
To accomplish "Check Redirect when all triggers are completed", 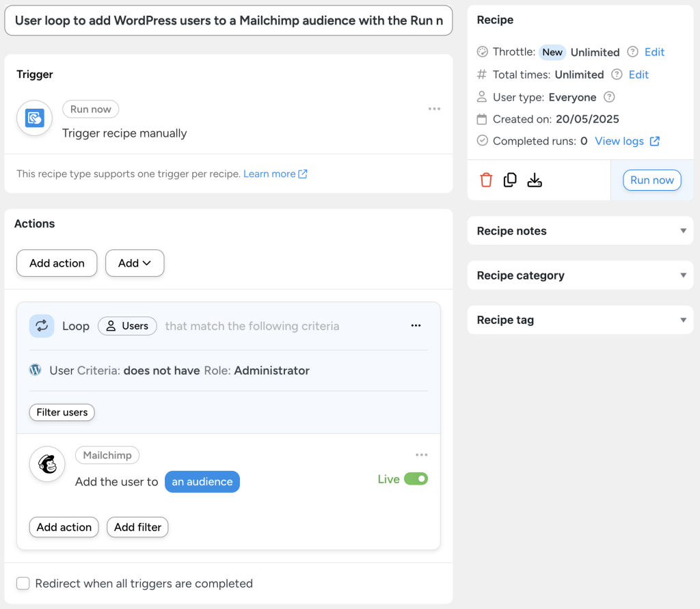I will [x=23, y=584].
